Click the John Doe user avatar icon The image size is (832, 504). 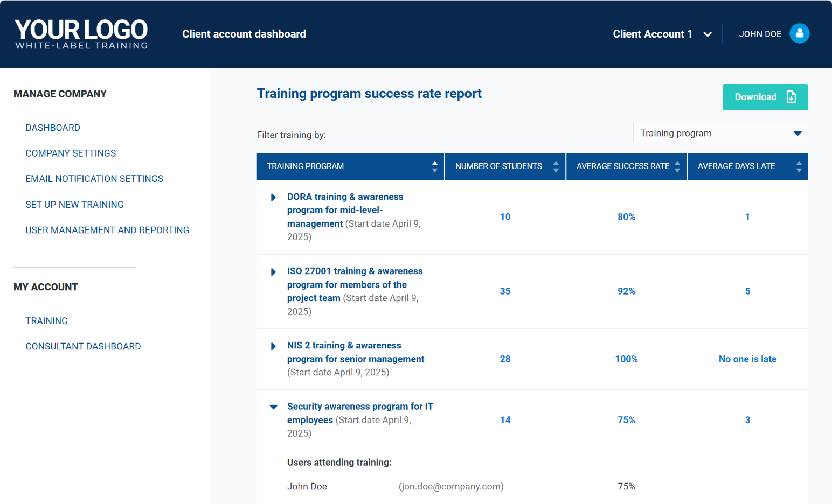pyautogui.click(x=799, y=33)
